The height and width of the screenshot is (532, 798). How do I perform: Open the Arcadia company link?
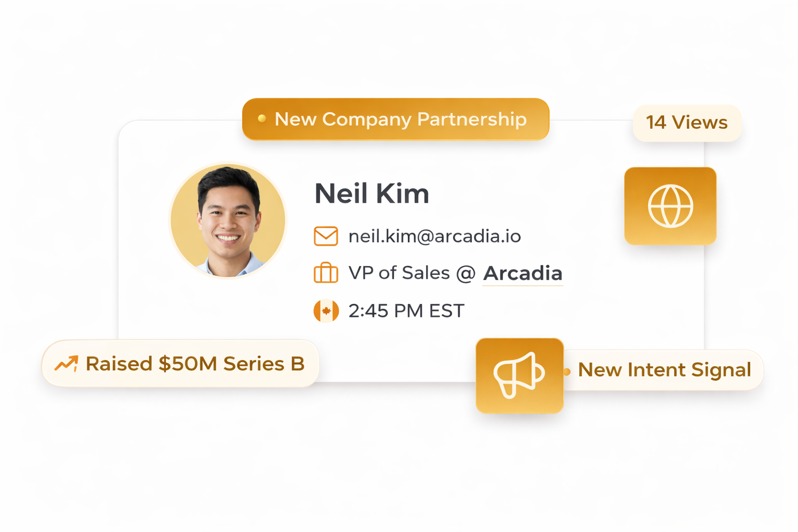[x=523, y=273]
